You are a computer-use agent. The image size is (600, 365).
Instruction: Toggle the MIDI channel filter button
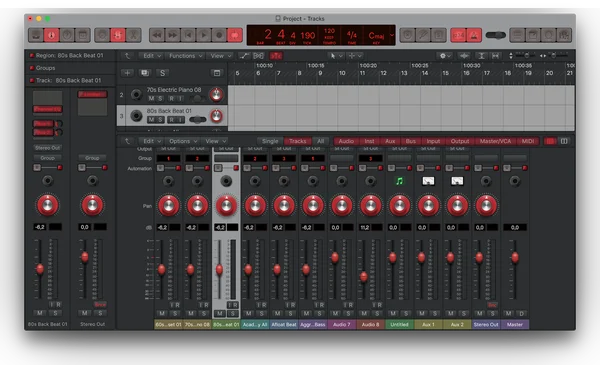pos(528,141)
